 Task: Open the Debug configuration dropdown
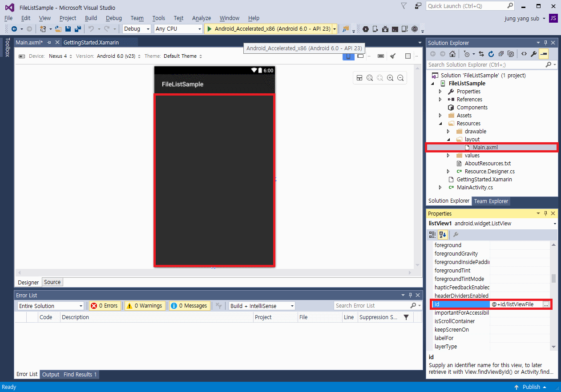click(x=137, y=29)
